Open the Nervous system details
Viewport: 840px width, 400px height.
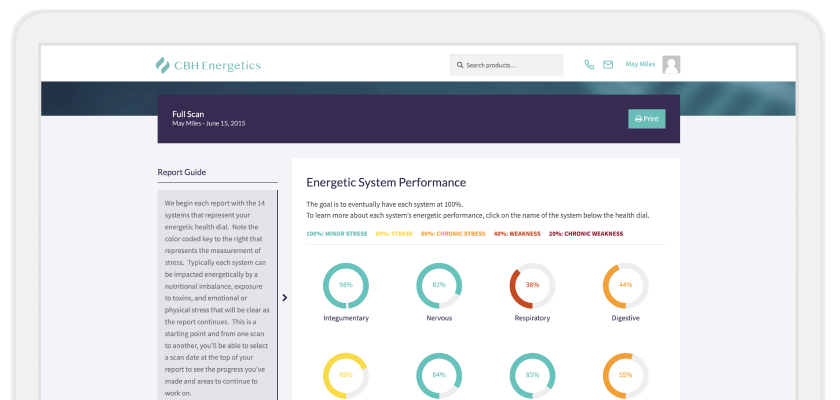(439, 318)
